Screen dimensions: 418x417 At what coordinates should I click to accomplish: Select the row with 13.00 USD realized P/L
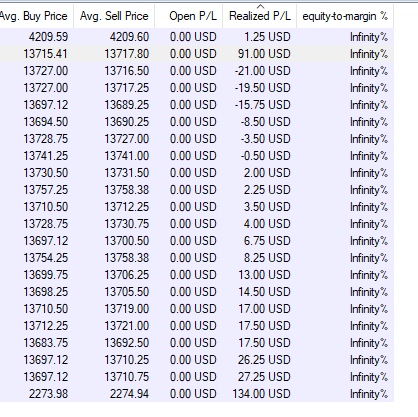(x=197, y=275)
